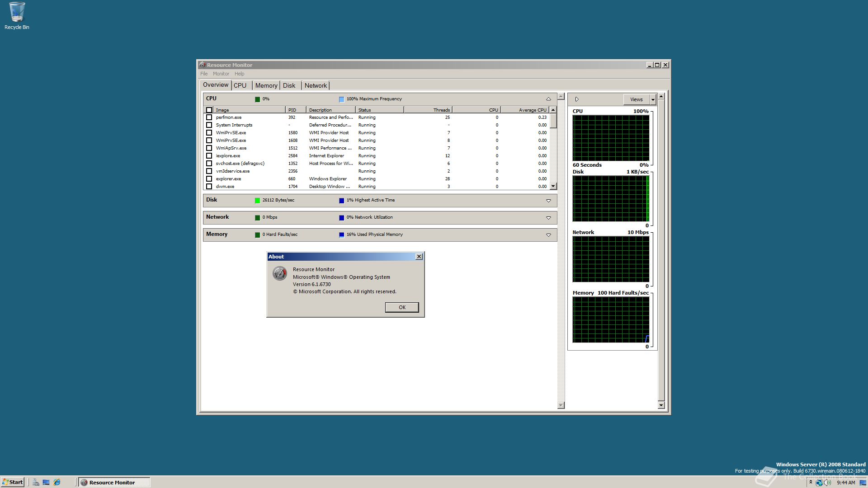
Task: Check the explorer.exe checkbox
Action: [x=209, y=179]
